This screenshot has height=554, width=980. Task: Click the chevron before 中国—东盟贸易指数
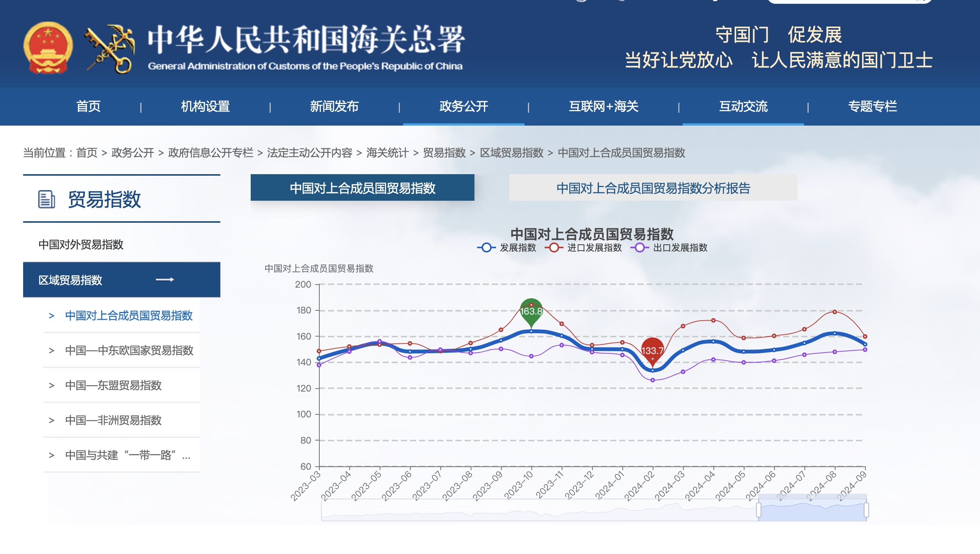51,385
